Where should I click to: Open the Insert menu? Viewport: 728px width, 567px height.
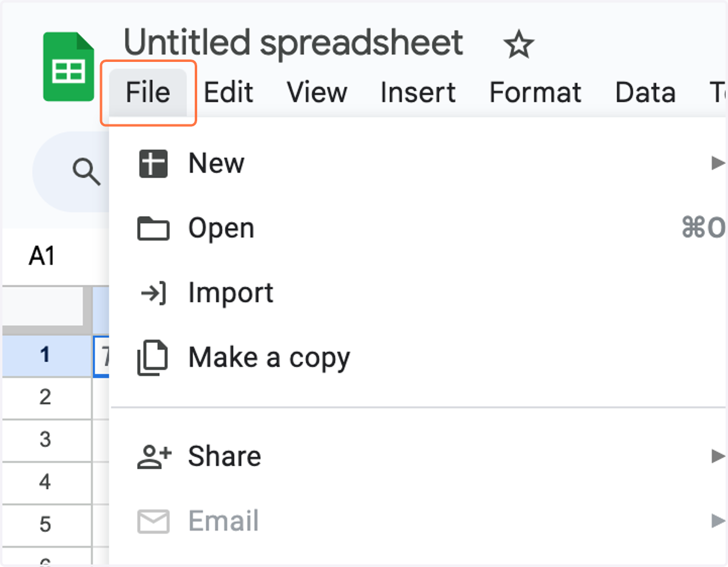point(418,93)
